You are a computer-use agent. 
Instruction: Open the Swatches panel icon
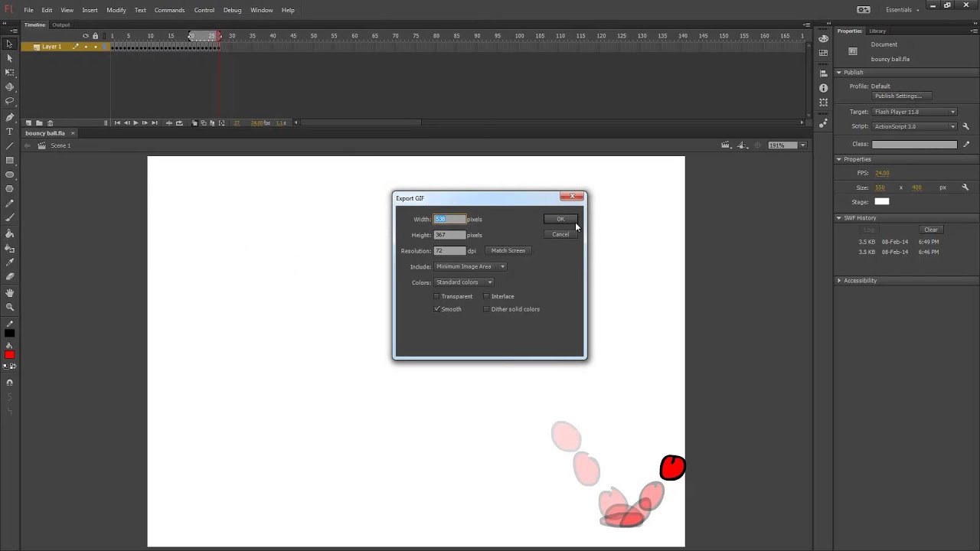tap(824, 53)
